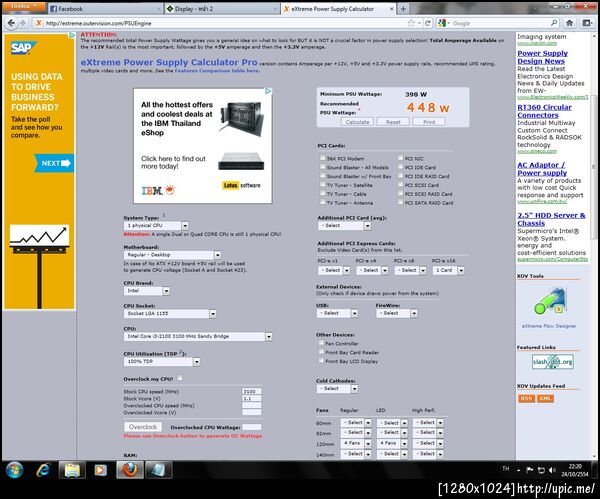Image resolution: width=600 pixels, height=499 pixels.
Task: Show hidden tray icons arrow
Action: pyautogui.click(x=518, y=470)
